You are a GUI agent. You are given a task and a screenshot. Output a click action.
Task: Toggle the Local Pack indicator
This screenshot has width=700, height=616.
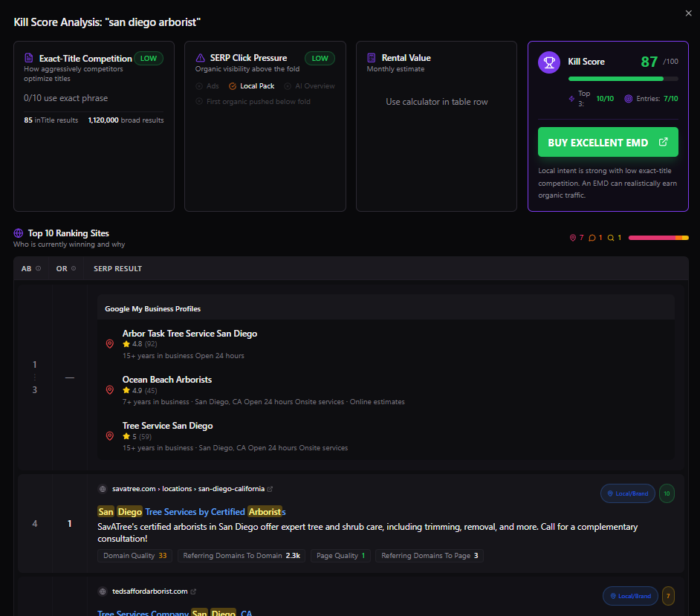click(x=252, y=86)
